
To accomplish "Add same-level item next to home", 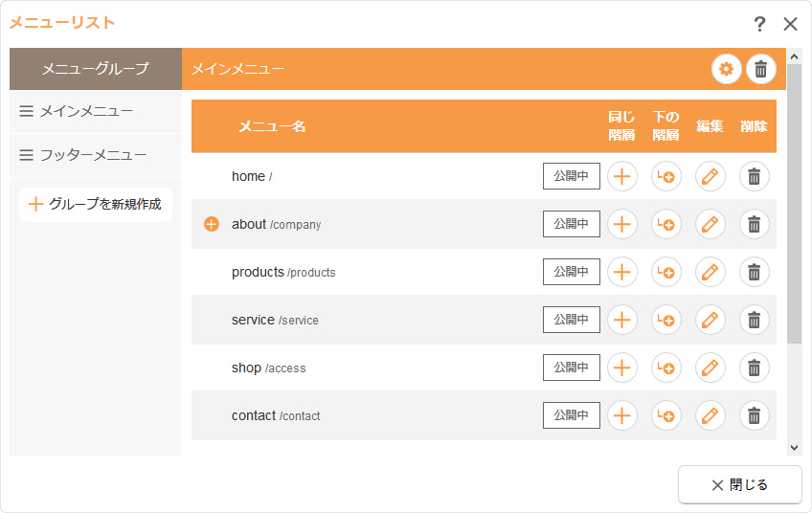I will [x=622, y=176].
